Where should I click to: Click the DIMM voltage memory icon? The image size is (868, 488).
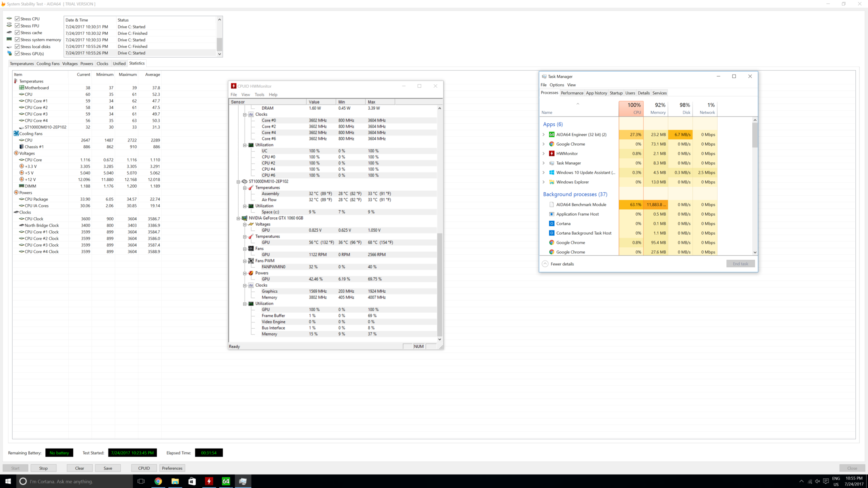21,186
